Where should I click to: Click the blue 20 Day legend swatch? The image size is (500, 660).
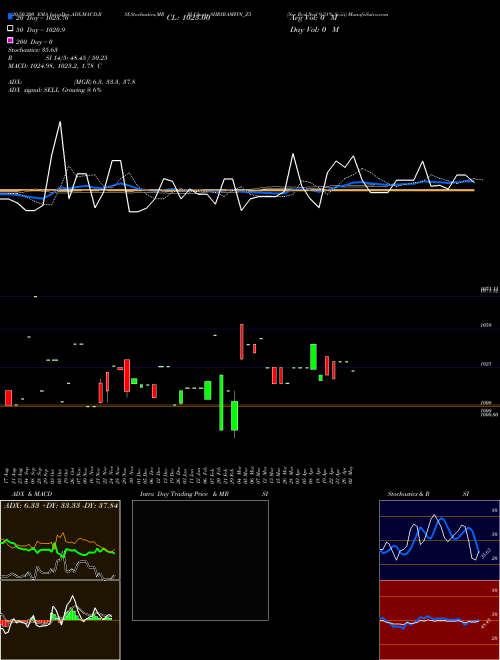coord(10,17)
